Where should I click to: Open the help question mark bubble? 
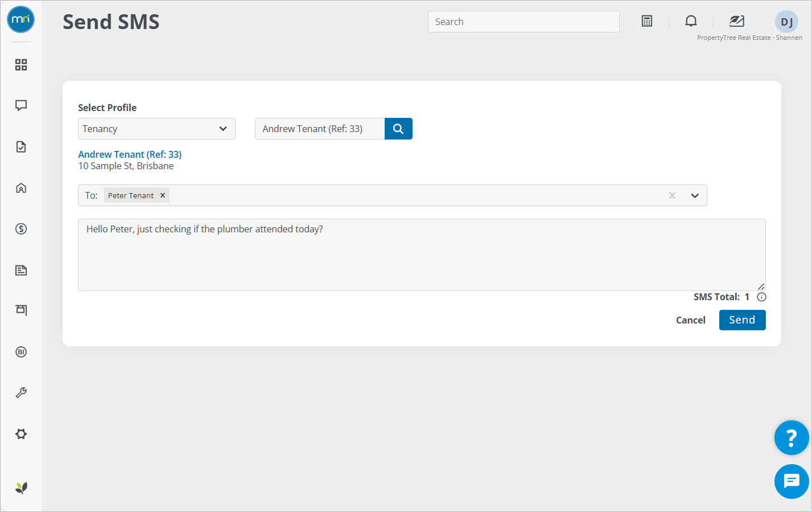pos(792,438)
